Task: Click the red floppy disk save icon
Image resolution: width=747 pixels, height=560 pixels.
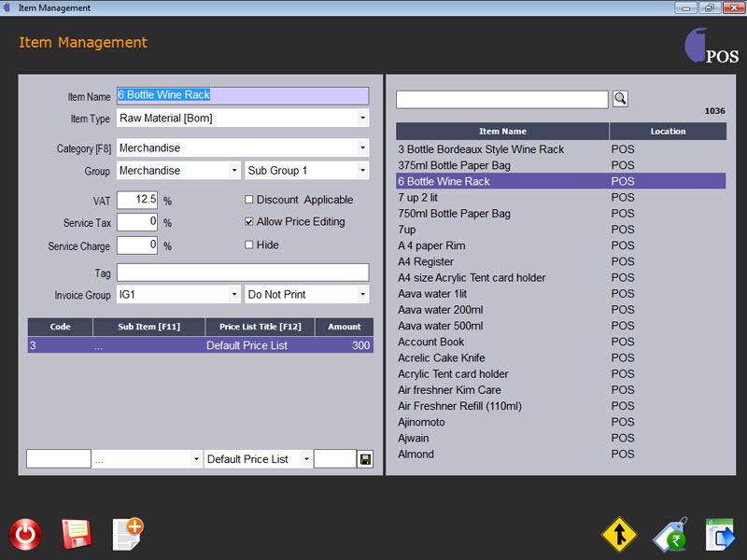Action: pos(77,534)
